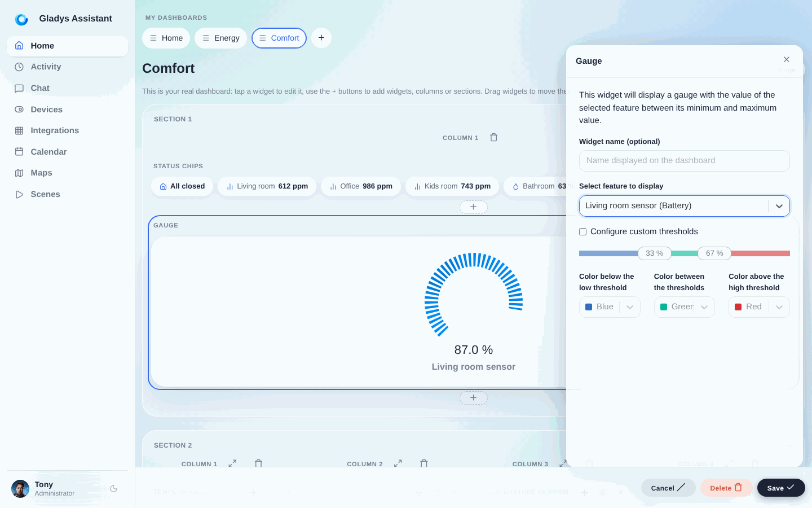Switch to the Home dashboard tab
This screenshot has width=812, height=508.
pyautogui.click(x=166, y=38)
